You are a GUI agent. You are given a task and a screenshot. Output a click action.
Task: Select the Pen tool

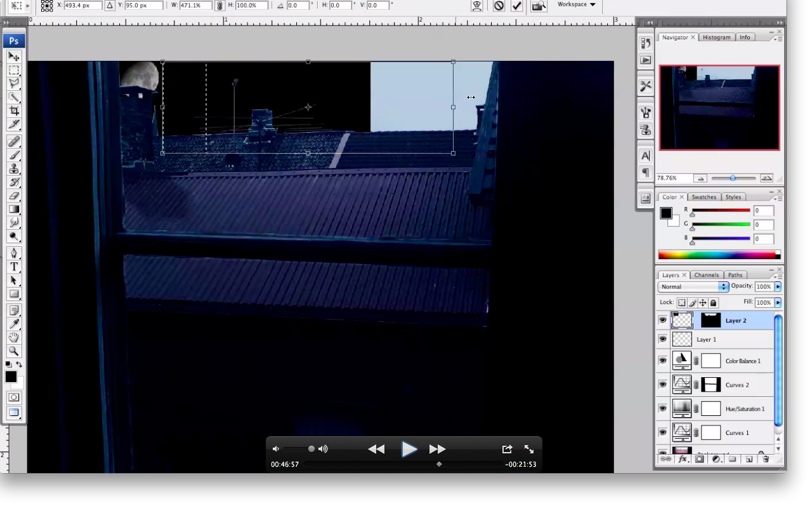(x=14, y=253)
